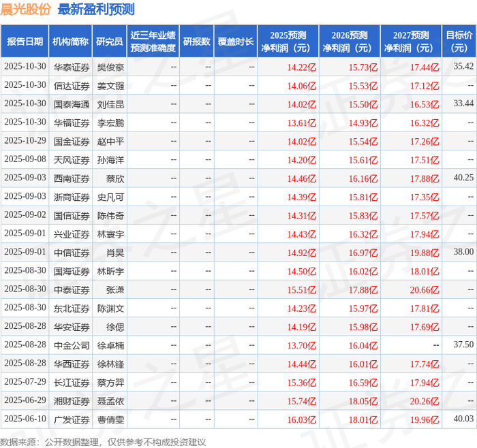Click the 天风证券 institution cell
Viewport: 477px width, 448px height.
[x=72, y=160]
